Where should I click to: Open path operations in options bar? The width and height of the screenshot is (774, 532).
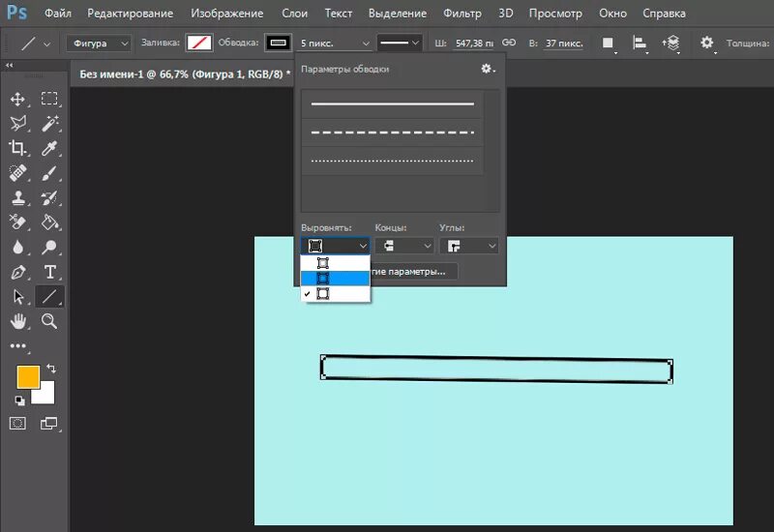[x=609, y=44]
